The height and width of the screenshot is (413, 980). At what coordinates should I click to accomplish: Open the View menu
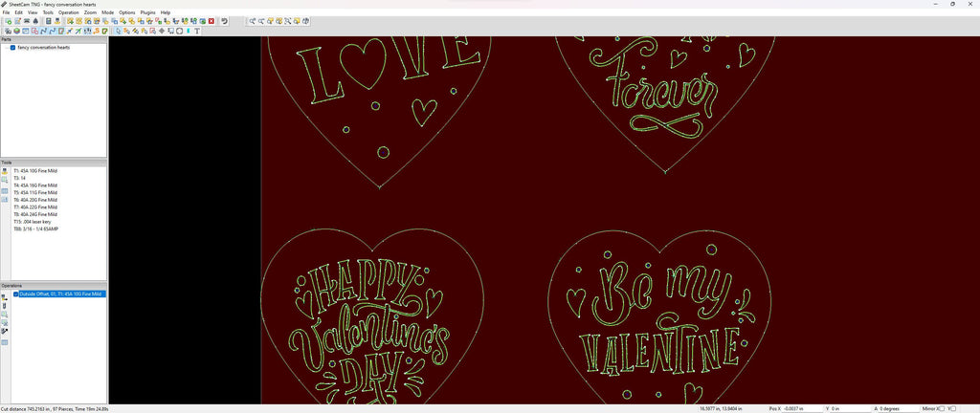pos(33,12)
